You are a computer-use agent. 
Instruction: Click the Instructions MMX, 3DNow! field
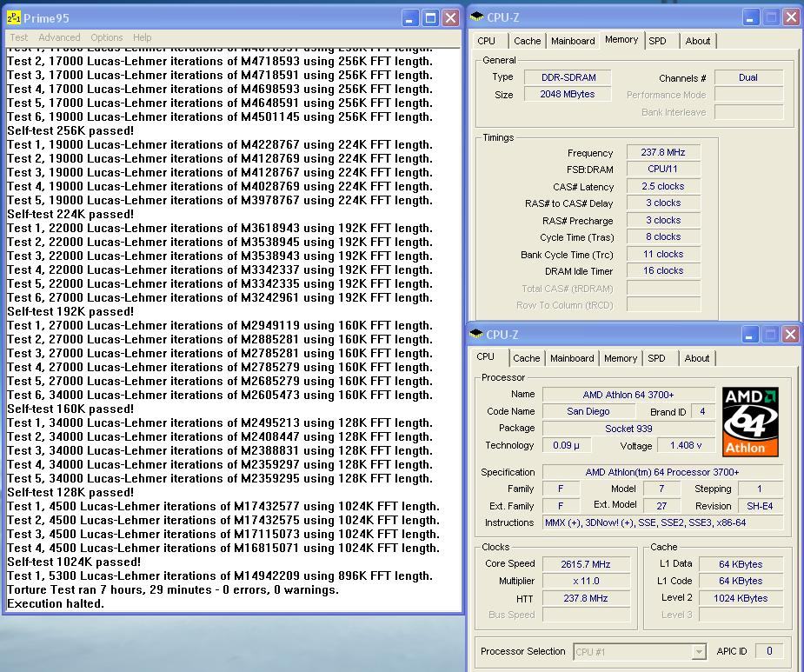tap(663, 522)
